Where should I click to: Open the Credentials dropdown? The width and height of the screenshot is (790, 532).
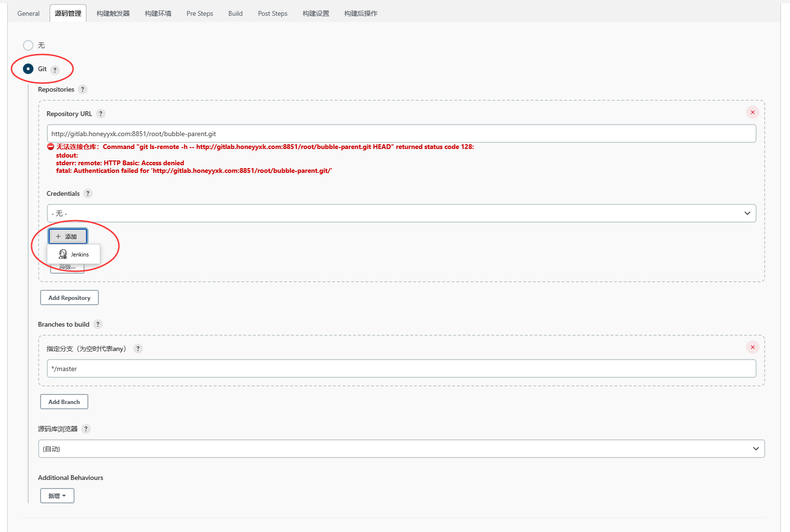click(x=401, y=213)
